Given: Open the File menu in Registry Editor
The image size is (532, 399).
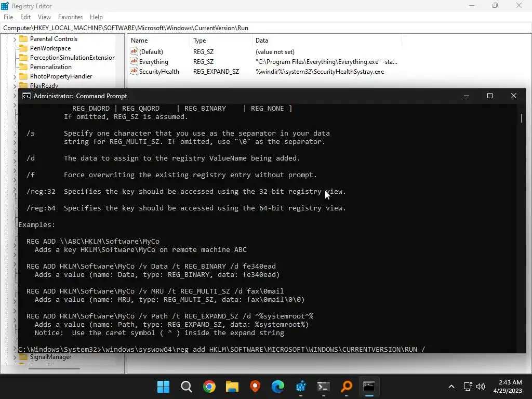Looking at the screenshot, I should (8, 17).
